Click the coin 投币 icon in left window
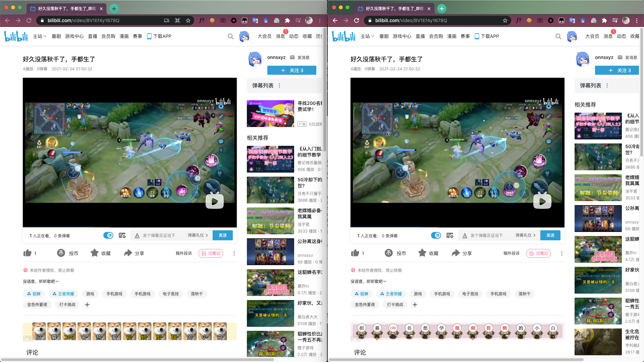Viewport: 644px width, 362px height. pyautogui.click(x=61, y=253)
